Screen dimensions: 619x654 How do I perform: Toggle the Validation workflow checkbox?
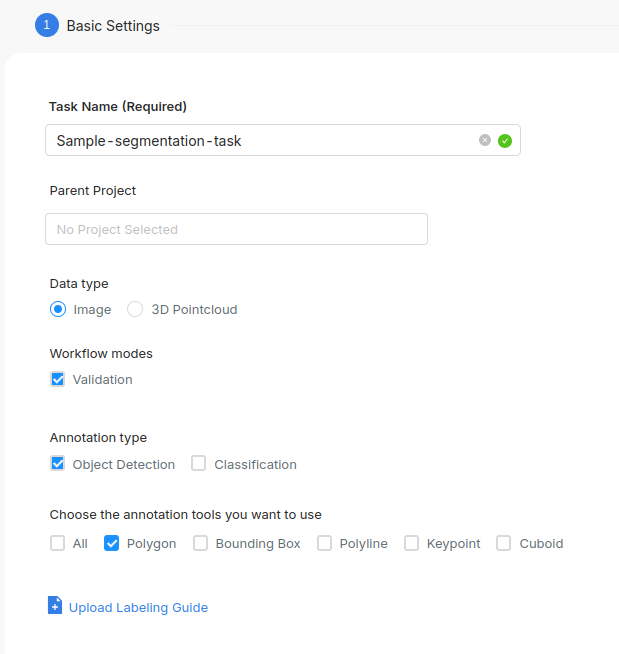58,380
